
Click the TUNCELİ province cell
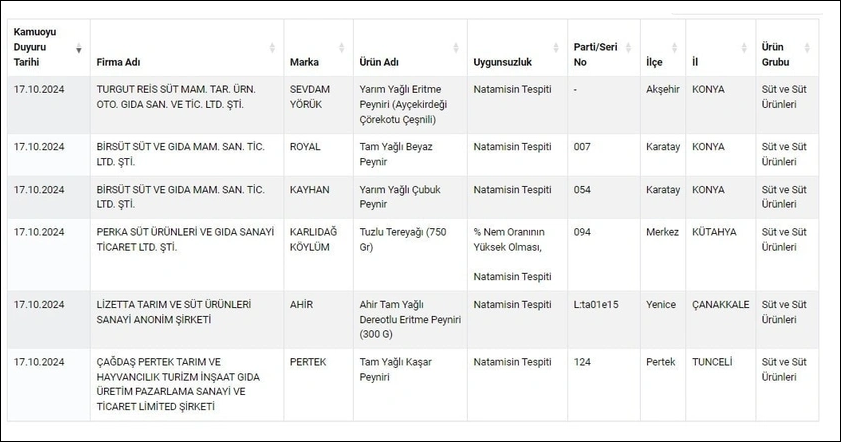click(714, 362)
